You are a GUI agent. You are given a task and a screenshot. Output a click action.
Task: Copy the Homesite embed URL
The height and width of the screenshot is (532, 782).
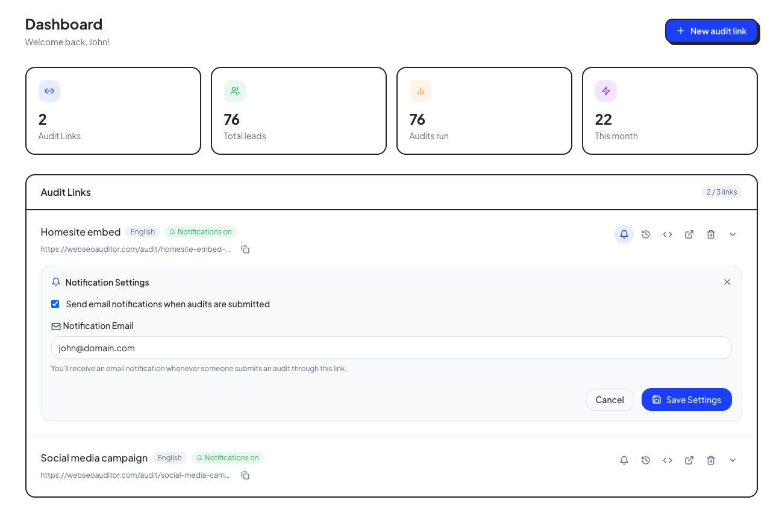pos(245,249)
